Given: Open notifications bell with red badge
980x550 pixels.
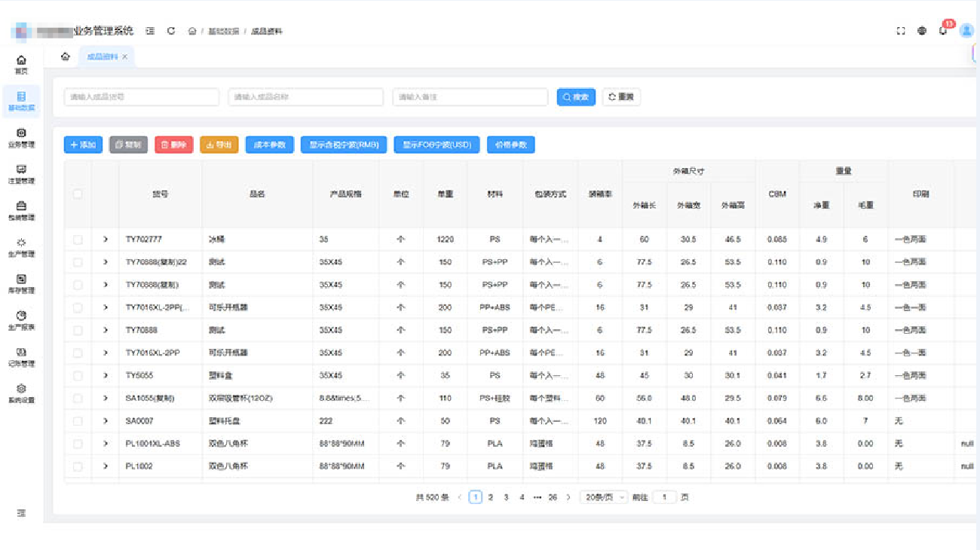Looking at the screenshot, I should click(x=944, y=29).
